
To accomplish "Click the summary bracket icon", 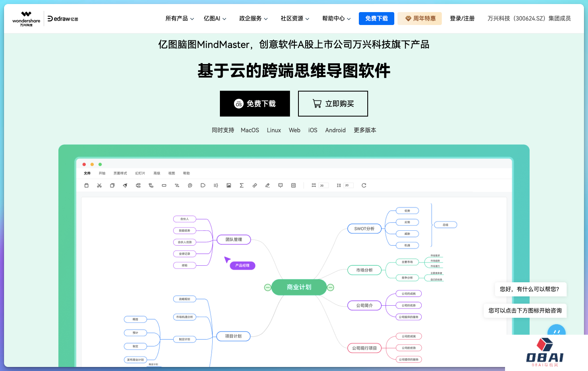I will click(x=216, y=185).
